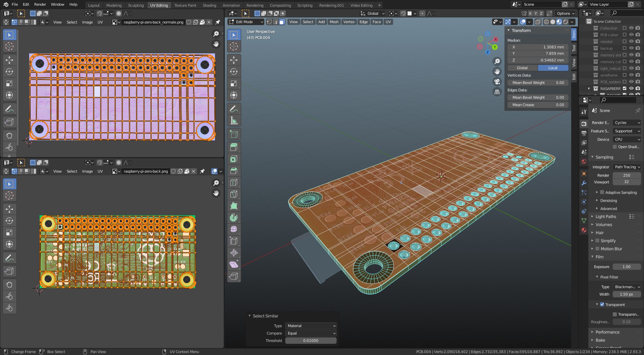The width and height of the screenshot is (644, 355).
Task: Select the Cursor tool in 3D viewport toolbar
Action: click(x=234, y=46)
